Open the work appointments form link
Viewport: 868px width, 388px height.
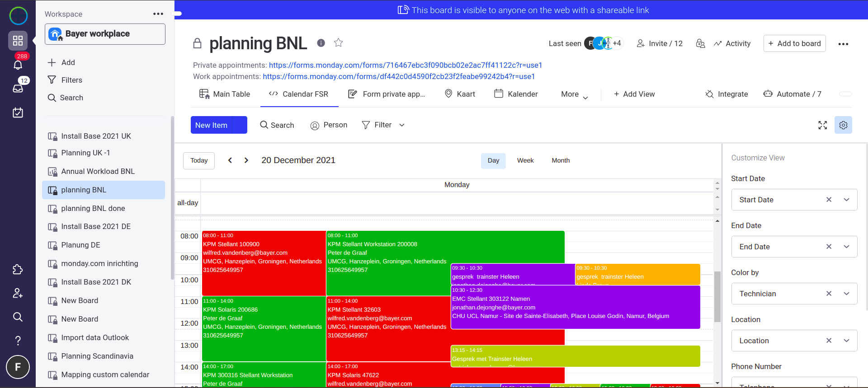click(x=399, y=76)
